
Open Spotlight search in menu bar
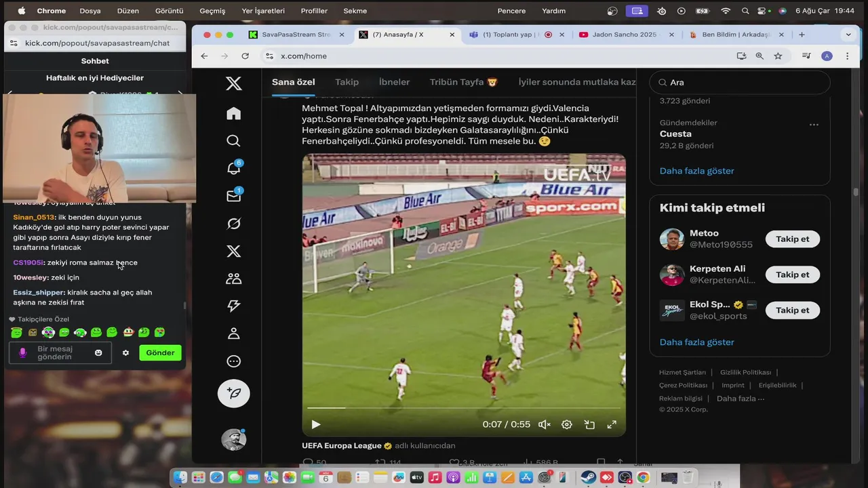745,11
